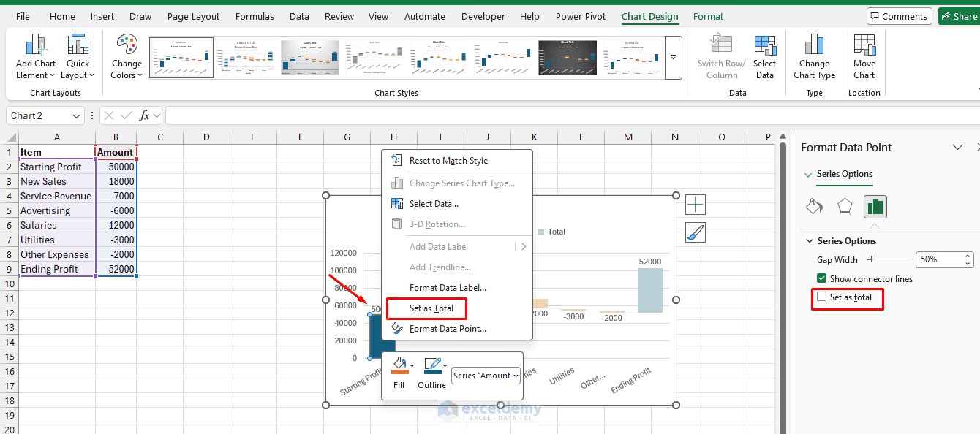Viewport: 980px width, 434px height.
Task: Switch to the Developer tab
Action: coord(483,16)
